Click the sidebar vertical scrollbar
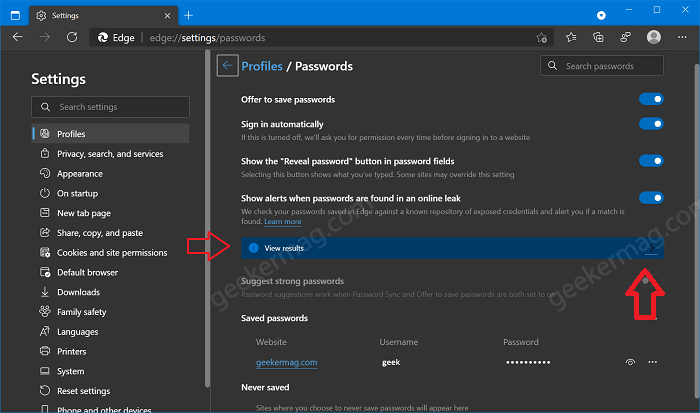The width and height of the screenshot is (700, 413). (207, 218)
